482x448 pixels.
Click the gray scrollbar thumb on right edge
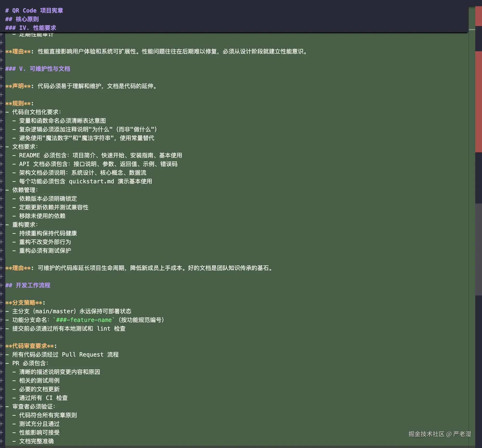(478, 250)
